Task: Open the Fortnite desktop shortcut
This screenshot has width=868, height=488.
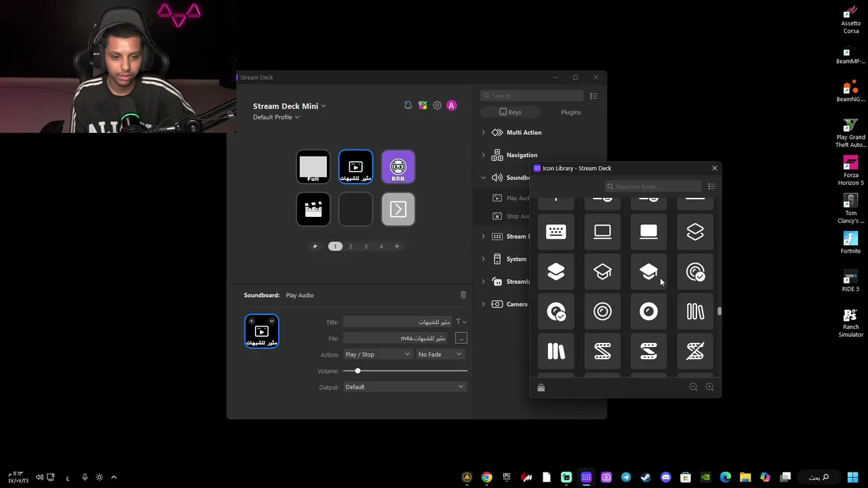Action: coord(850,243)
